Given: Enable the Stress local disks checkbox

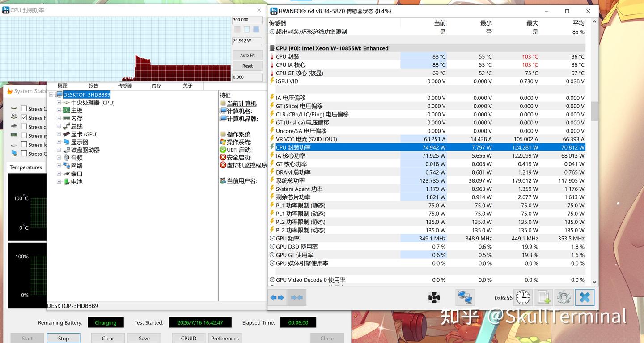Looking at the screenshot, I should (24, 144).
